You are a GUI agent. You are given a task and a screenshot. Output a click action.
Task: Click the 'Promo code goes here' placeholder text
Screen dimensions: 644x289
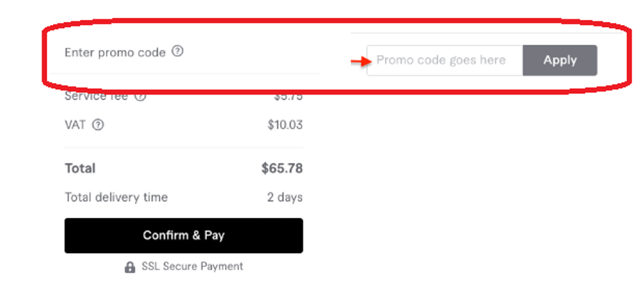441,60
